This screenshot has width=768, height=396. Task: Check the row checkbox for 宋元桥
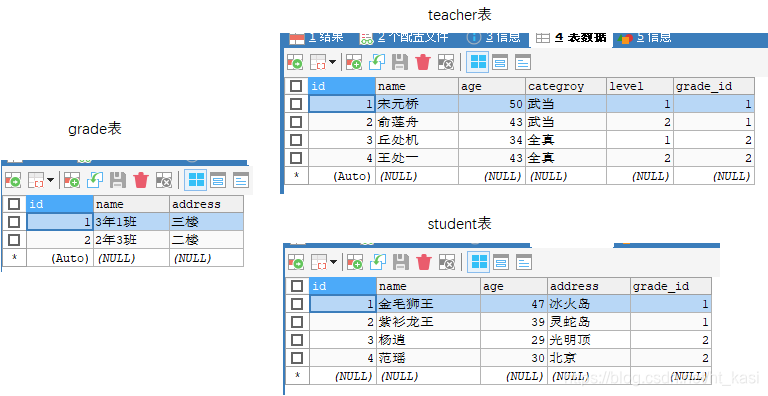(x=296, y=104)
